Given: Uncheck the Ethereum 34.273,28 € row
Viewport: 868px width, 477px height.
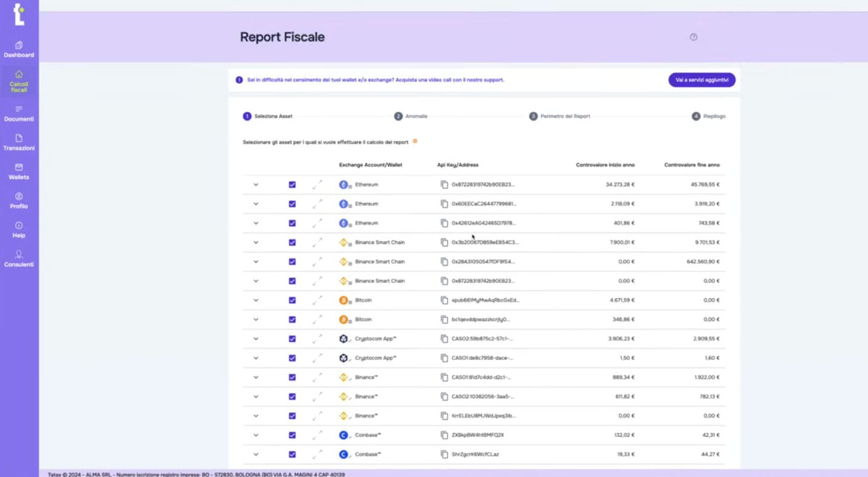Looking at the screenshot, I should 292,184.
